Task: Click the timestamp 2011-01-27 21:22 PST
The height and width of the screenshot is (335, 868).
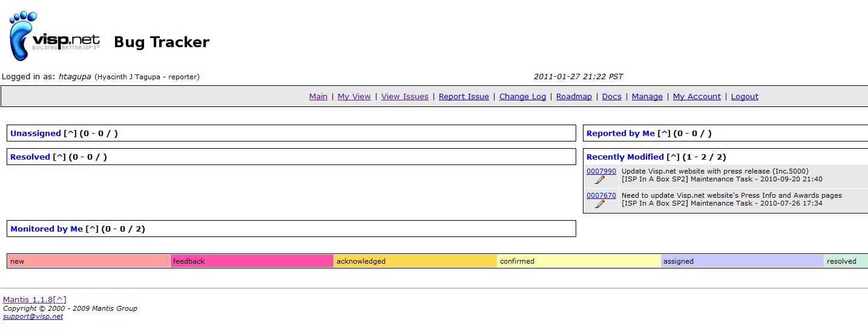Action: point(578,77)
